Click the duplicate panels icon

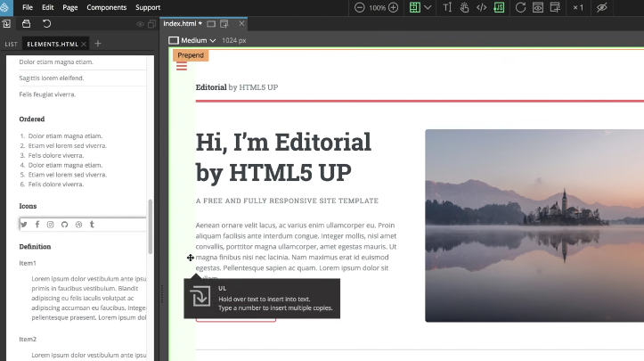click(x=151, y=24)
